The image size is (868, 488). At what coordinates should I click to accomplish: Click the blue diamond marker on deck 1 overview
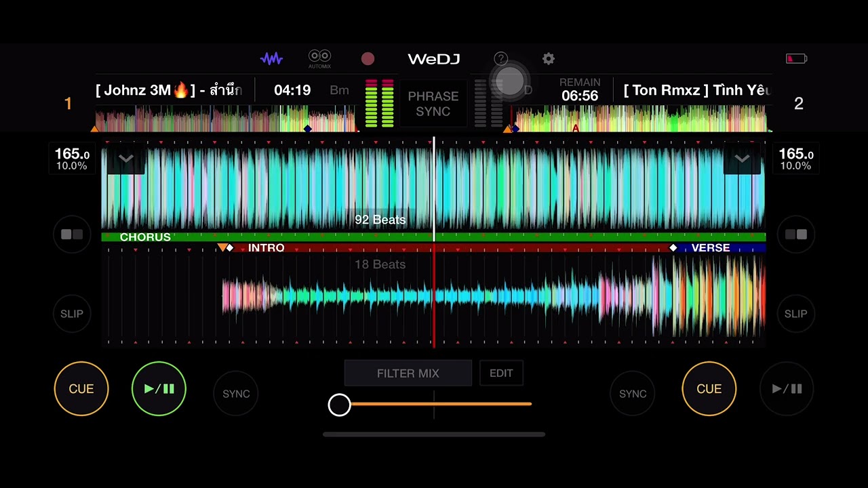point(308,129)
